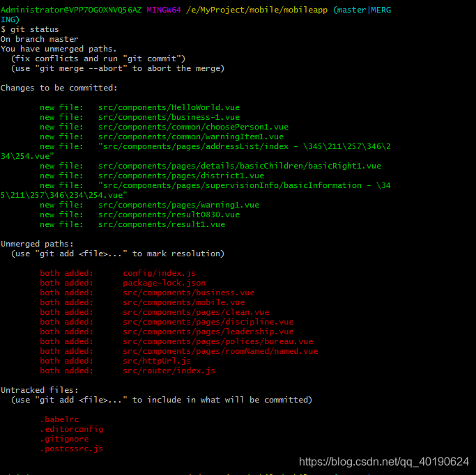Select the polices/bureau.vue conflict path

click(218, 341)
